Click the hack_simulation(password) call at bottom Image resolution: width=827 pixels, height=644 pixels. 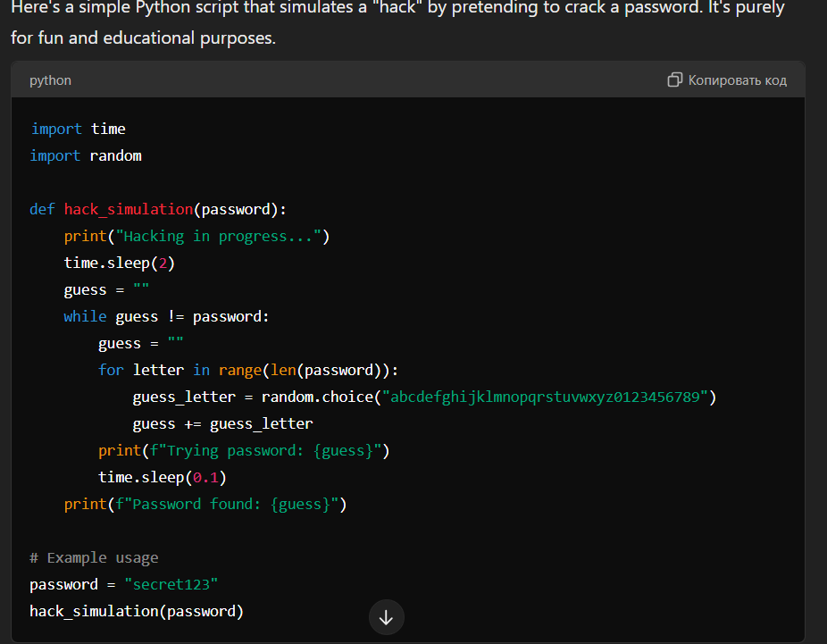point(137,611)
